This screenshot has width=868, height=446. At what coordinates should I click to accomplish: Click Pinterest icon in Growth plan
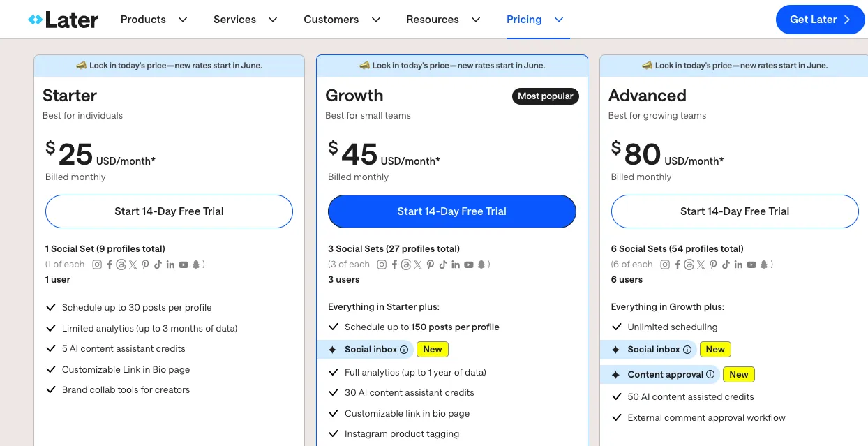pyautogui.click(x=431, y=265)
